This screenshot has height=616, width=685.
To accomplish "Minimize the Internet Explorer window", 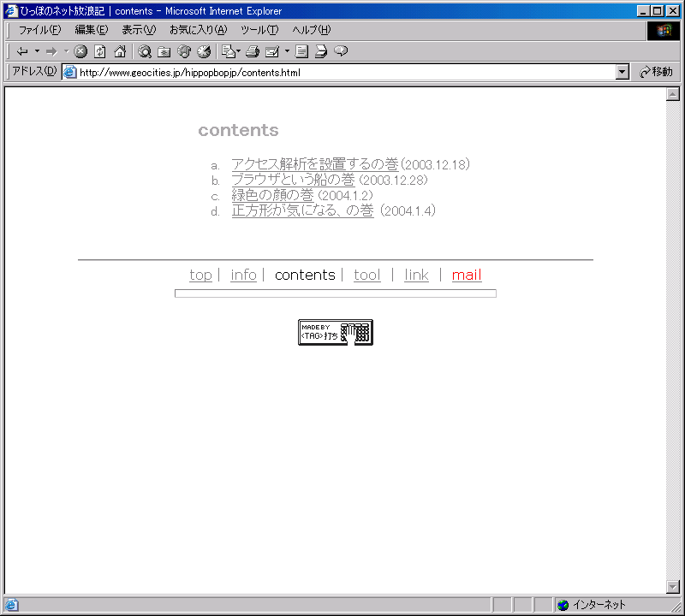I will 642,11.
